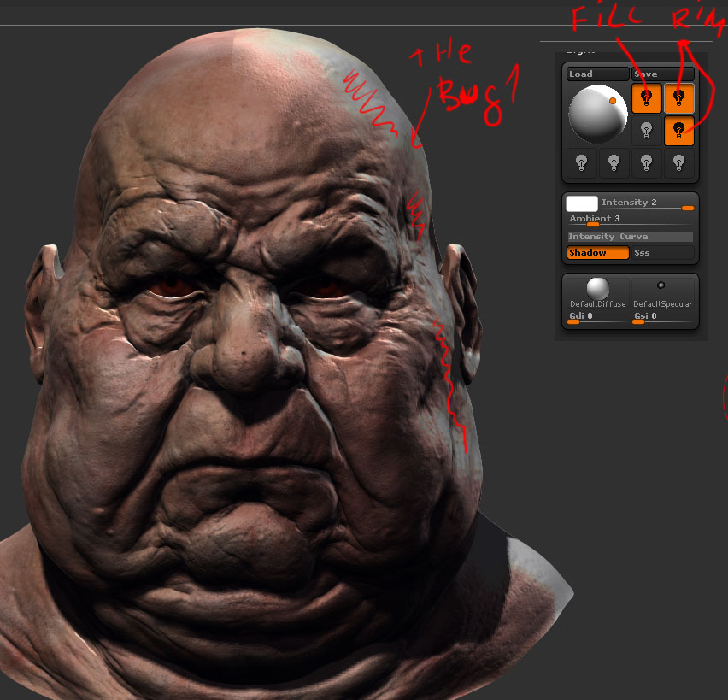Turn off the Shadow toggle
The image size is (728, 700).
(597, 252)
